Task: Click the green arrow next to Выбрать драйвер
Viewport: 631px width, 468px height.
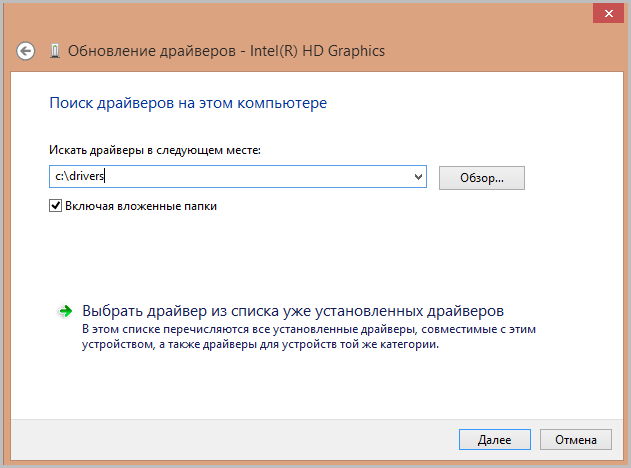Action: click(65, 311)
